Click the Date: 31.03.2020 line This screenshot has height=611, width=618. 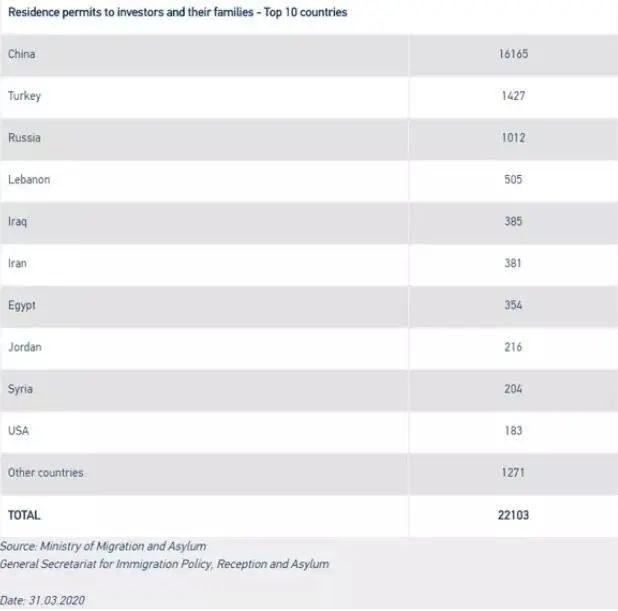[x=42, y=600]
